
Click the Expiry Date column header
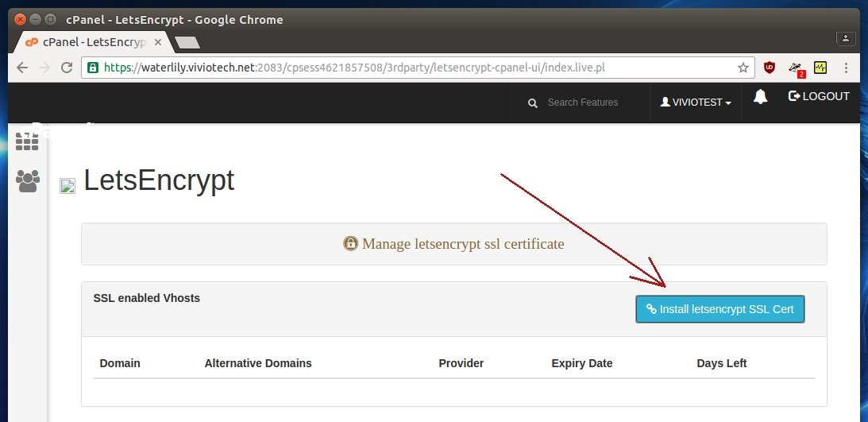[x=582, y=363]
